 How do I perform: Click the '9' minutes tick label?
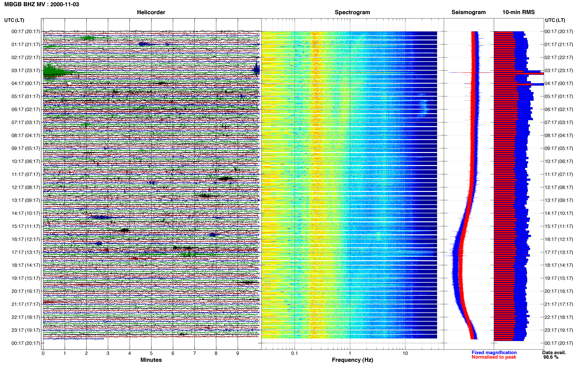point(238,353)
